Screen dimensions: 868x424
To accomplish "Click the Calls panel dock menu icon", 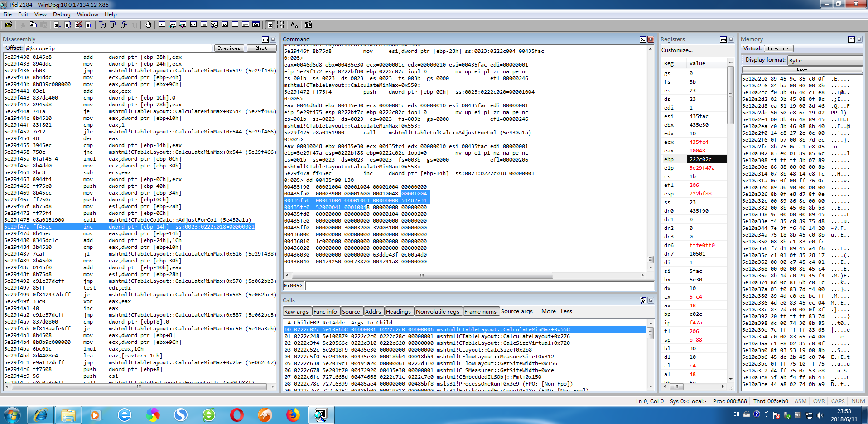I will (x=643, y=300).
